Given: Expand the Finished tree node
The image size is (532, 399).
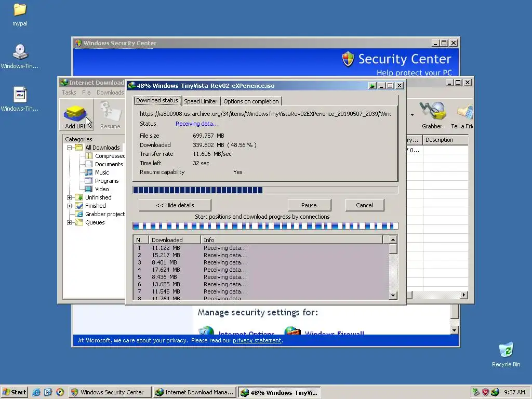Looking at the screenshot, I should [69, 206].
